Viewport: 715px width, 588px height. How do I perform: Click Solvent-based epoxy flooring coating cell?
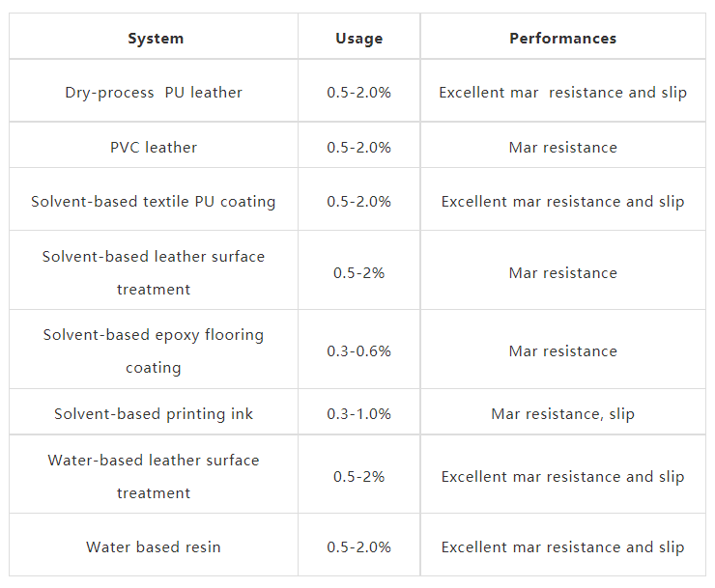click(x=154, y=350)
